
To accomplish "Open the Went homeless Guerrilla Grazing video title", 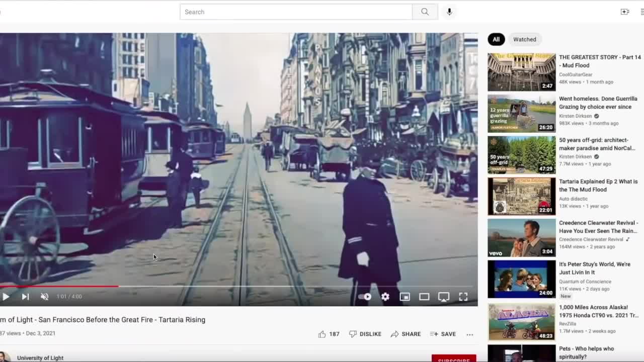I will [x=598, y=103].
